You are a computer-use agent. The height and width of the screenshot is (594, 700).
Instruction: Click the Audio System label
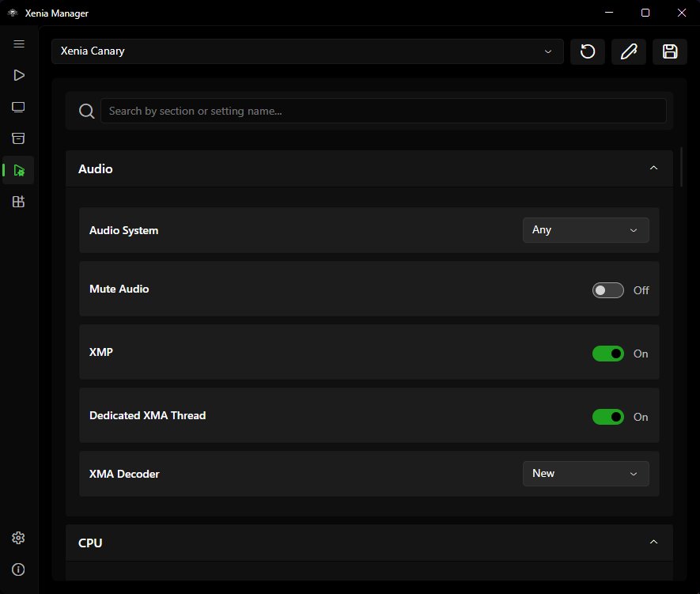[x=123, y=230]
